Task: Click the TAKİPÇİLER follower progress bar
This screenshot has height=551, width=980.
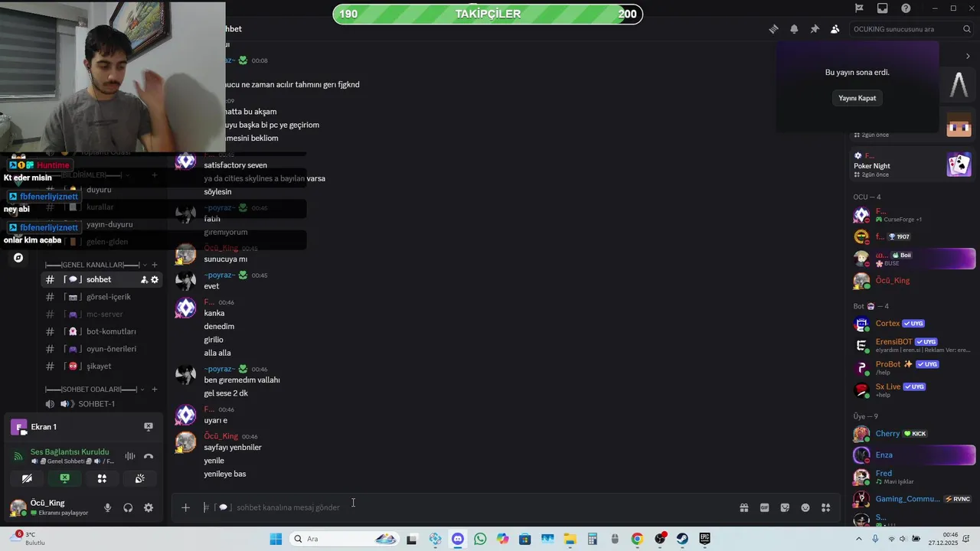Action: point(488,14)
